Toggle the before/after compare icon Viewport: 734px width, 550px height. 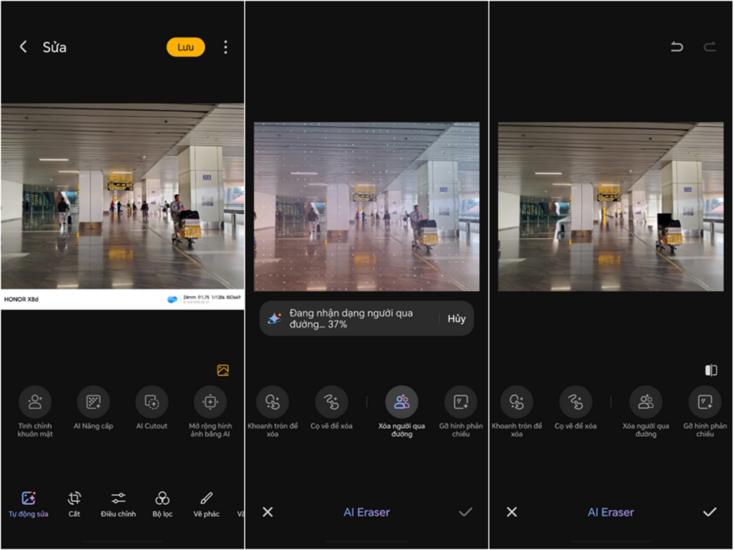point(711,370)
